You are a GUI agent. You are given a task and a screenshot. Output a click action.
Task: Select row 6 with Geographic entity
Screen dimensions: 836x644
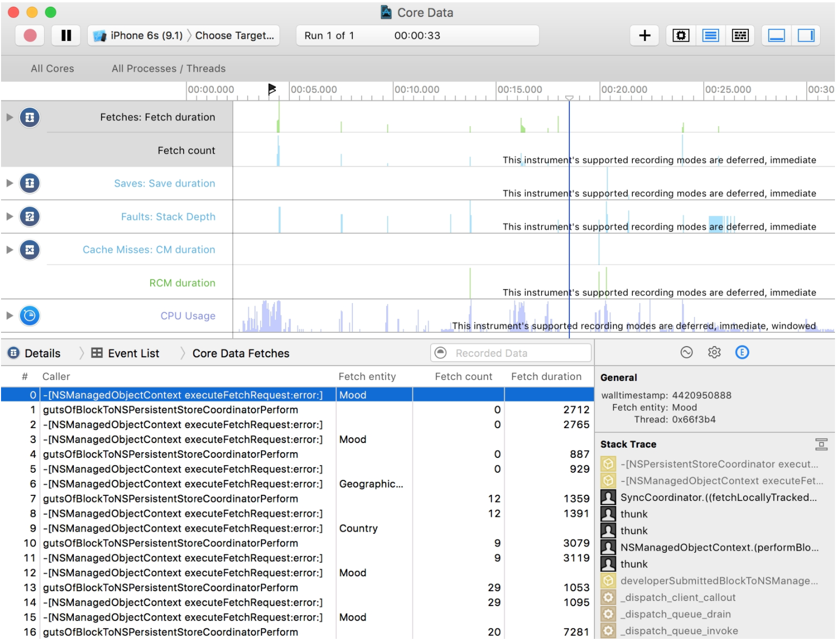coord(297,484)
